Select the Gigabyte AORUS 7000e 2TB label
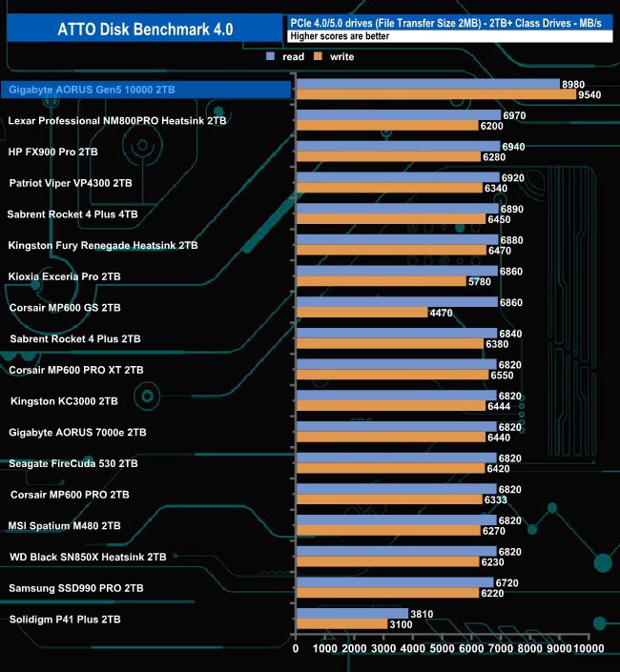The image size is (620, 672). click(77, 433)
